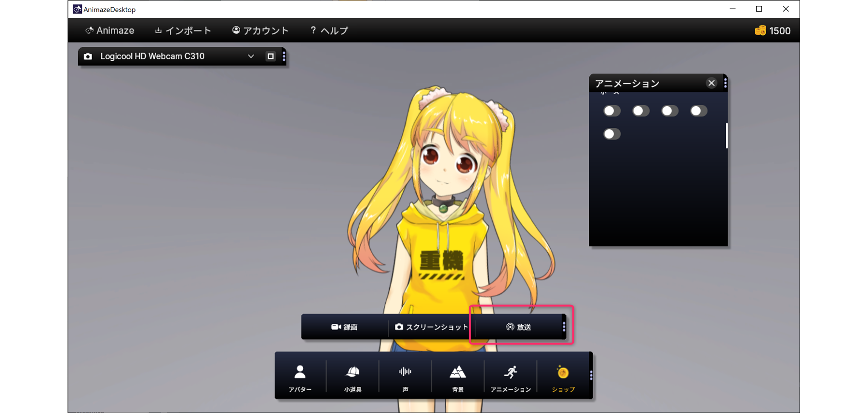Open the 小道具 (Props) panel
This screenshot has width=868, height=413.
353,377
